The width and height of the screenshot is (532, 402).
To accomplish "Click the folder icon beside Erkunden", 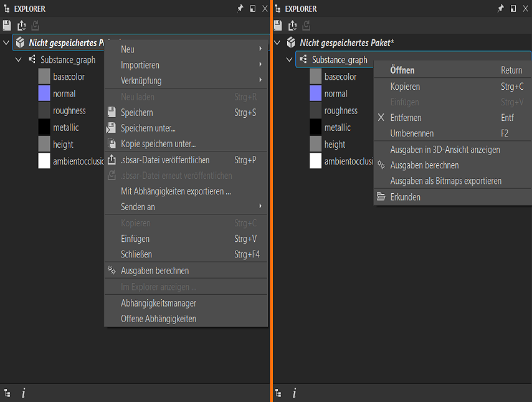I will pos(381,197).
